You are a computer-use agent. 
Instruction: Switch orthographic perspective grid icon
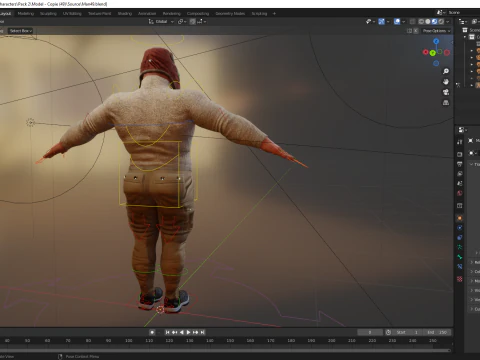pyautogui.click(x=446, y=103)
